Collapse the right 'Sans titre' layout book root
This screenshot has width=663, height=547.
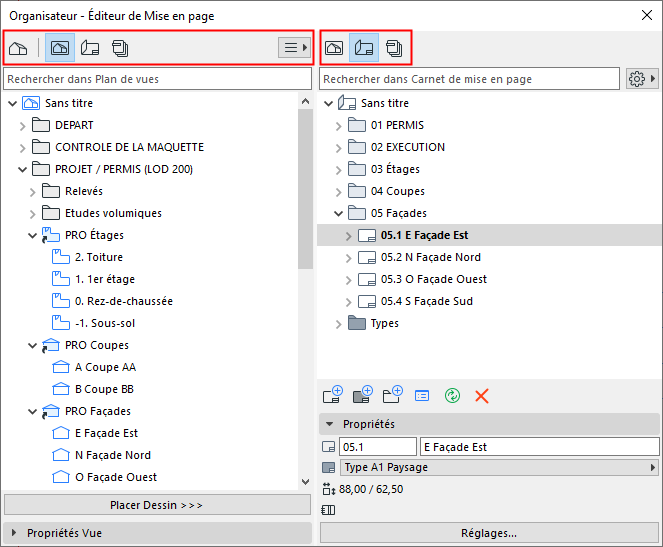click(329, 103)
